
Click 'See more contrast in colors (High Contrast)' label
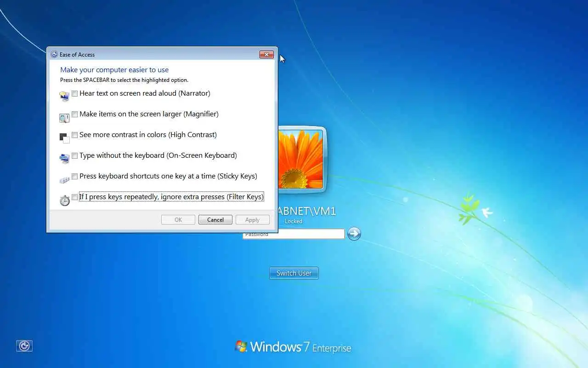click(148, 135)
